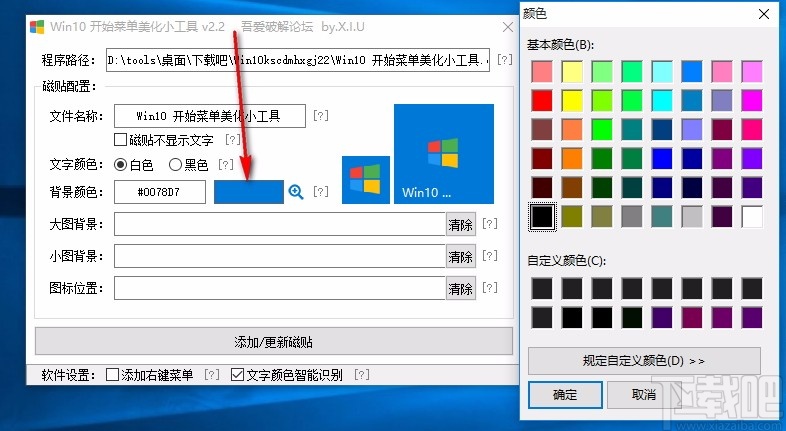Image resolution: width=786 pixels, height=431 pixels.
Task: Pick the orange swatch in fourth row
Action: point(572,158)
